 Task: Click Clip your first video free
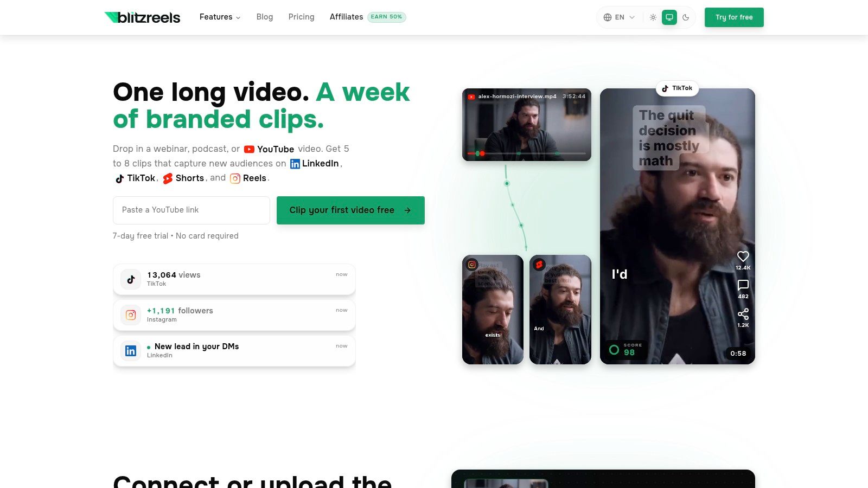[350, 210]
